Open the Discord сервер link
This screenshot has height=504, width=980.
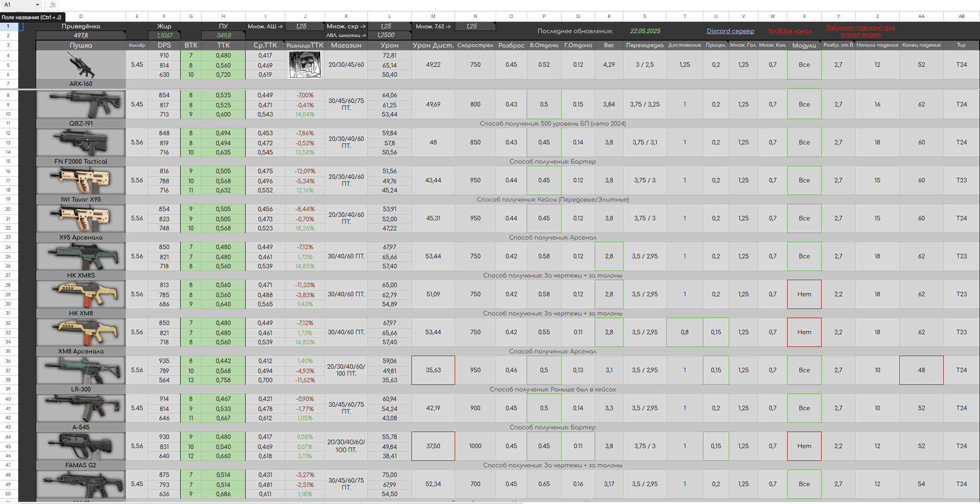730,31
